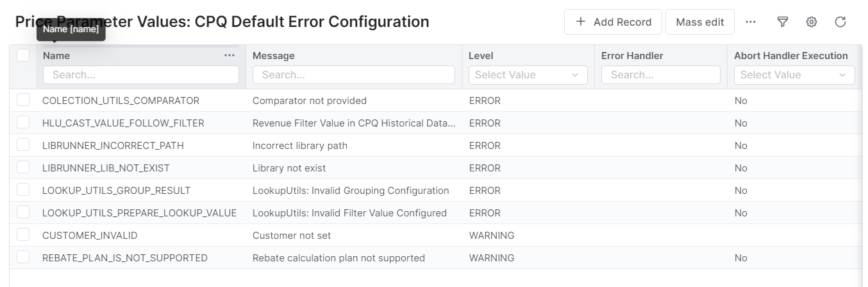
Task: Open Name column options ellipsis
Action: tap(230, 56)
